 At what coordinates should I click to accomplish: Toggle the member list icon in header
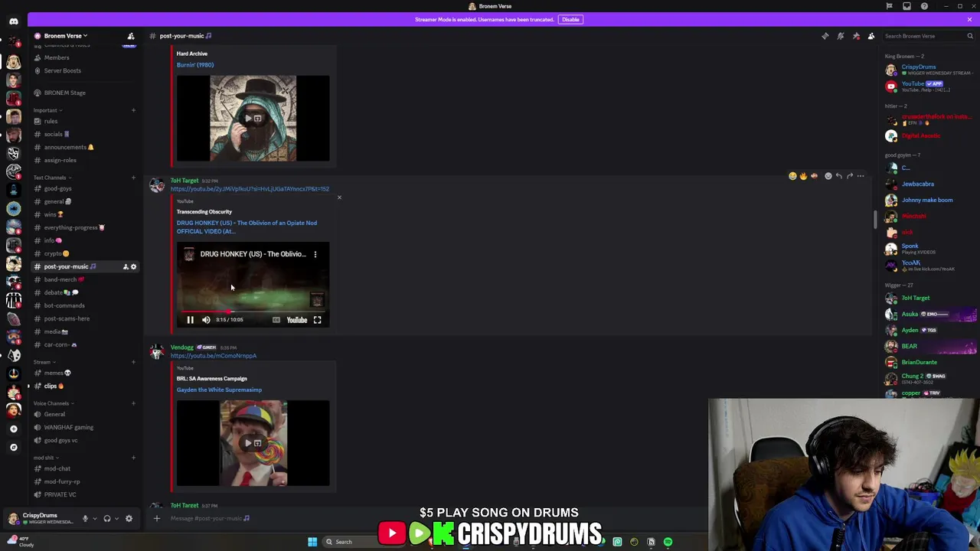pyautogui.click(x=871, y=36)
